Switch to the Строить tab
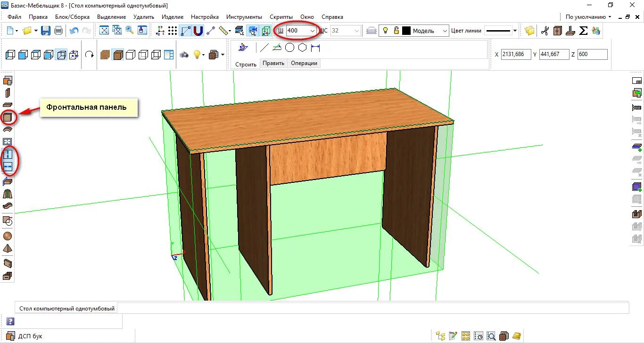Viewport: 644px width, 343px height. click(246, 64)
